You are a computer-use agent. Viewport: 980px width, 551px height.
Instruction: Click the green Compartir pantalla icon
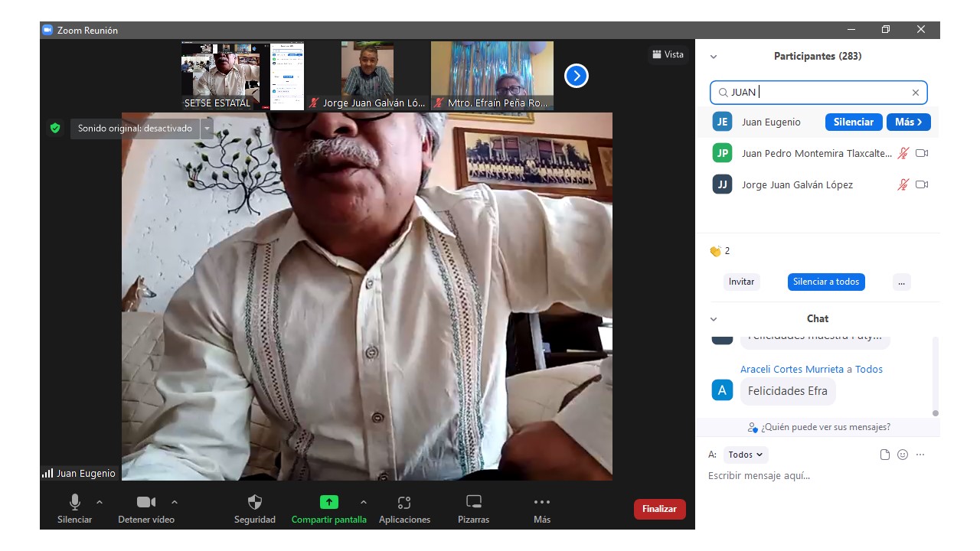click(x=328, y=503)
